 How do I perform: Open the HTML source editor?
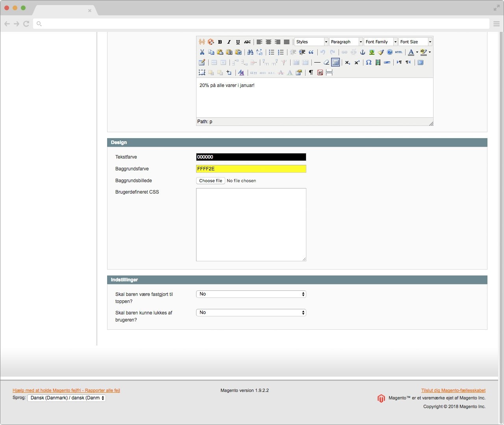click(399, 52)
